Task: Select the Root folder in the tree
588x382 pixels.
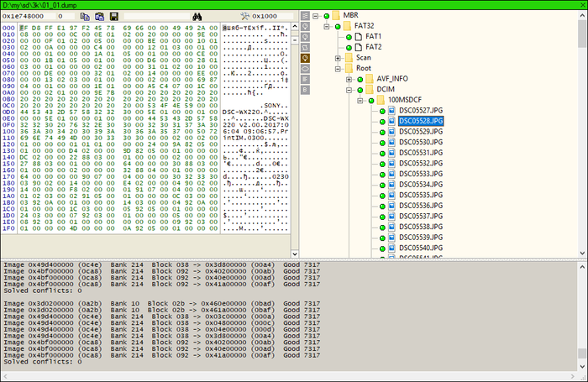Action: pos(363,69)
